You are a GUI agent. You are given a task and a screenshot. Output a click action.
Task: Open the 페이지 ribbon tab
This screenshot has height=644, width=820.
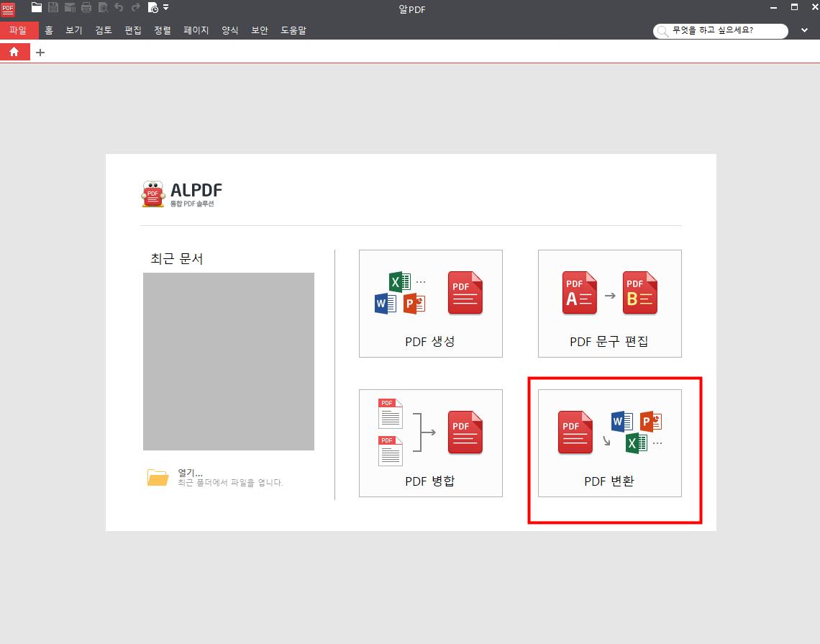click(x=196, y=30)
